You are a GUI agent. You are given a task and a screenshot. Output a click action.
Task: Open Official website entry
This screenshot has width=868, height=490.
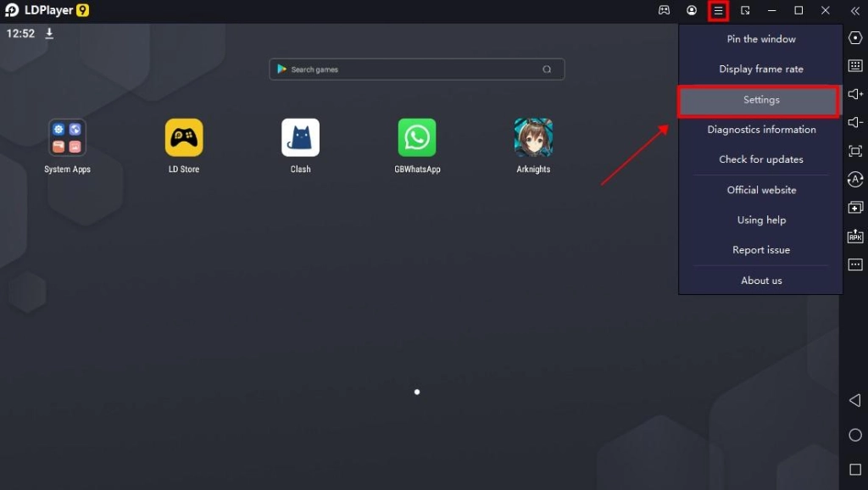tap(760, 190)
